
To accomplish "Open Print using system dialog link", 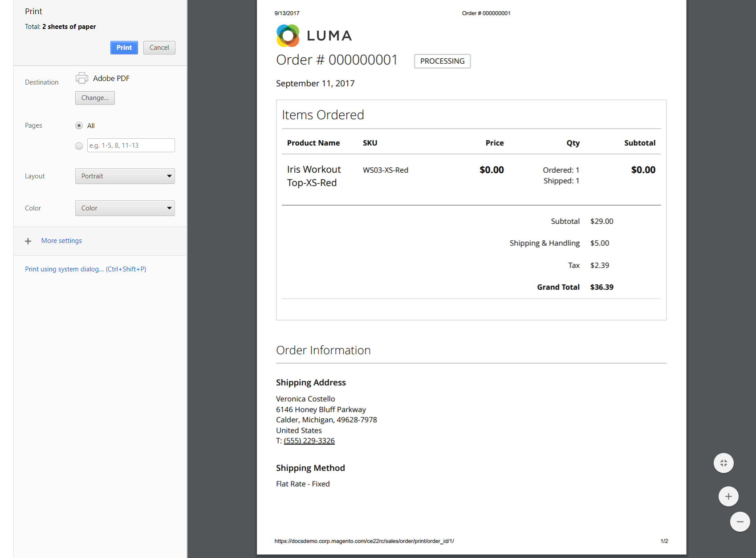I will [x=85, y=269].
